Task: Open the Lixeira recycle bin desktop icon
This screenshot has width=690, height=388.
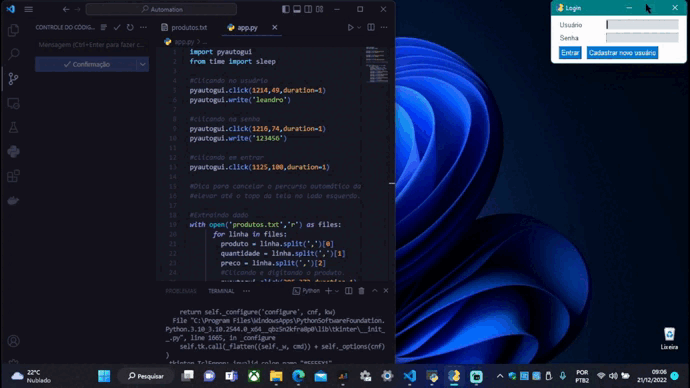Action: coord(669,338)
